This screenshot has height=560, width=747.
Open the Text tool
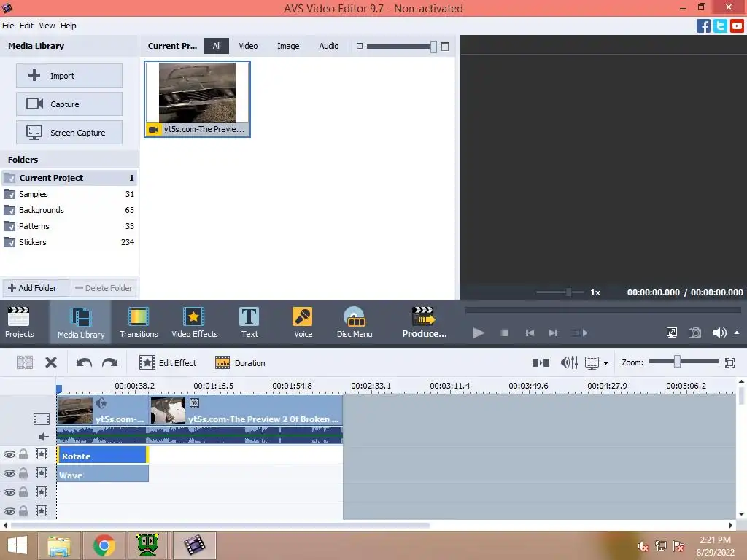pyautogui.click(x=249, y=322)
